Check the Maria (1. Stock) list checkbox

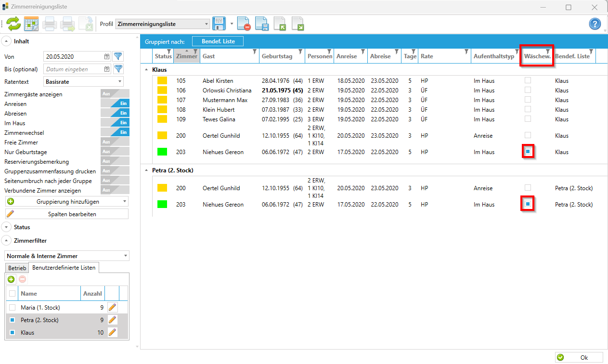[13, 307]
